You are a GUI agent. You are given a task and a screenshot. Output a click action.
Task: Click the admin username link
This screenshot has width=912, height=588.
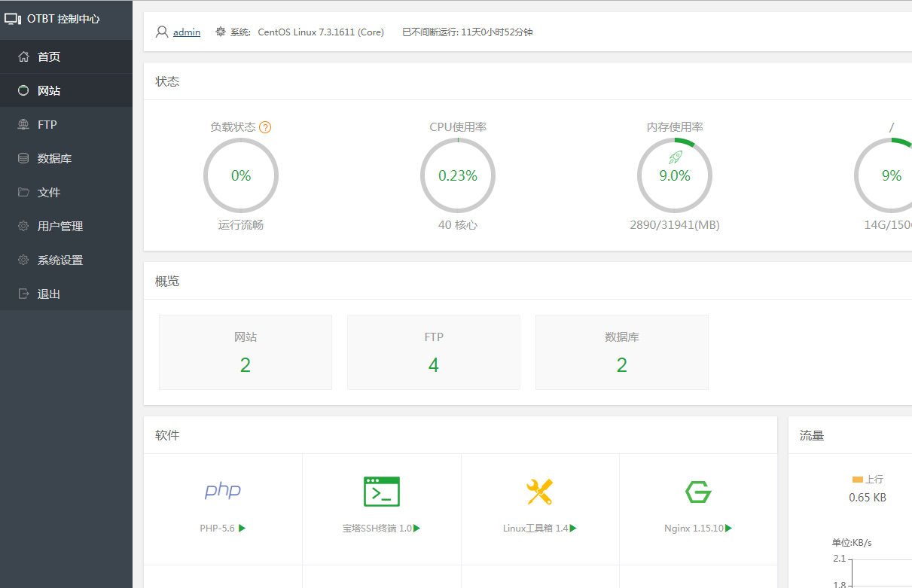[x=187, y=32]
